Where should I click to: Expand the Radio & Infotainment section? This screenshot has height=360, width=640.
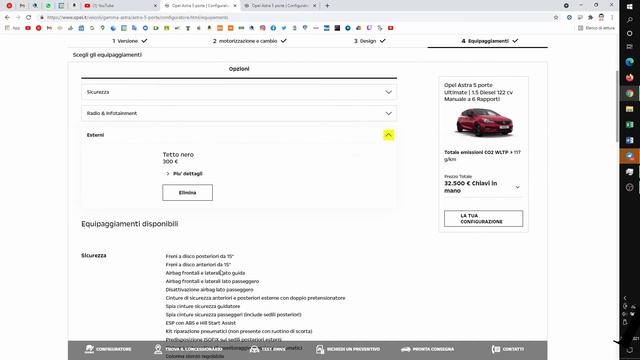click(x=239, y=113)
